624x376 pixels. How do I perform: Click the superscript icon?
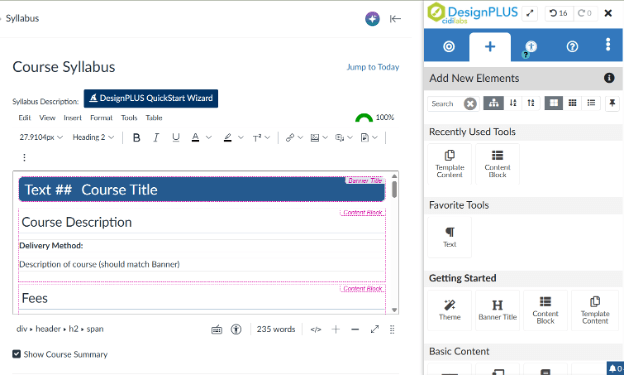point(257,138)
